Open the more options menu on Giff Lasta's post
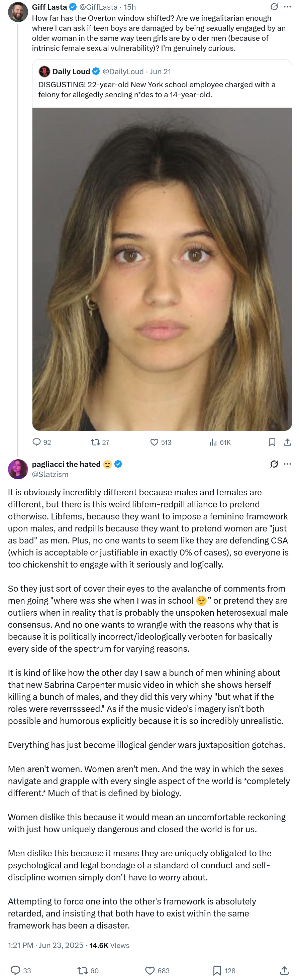Image resolution: width=299 pixels, height=980 pixels. pyautogui.click(x=288, y=7)
